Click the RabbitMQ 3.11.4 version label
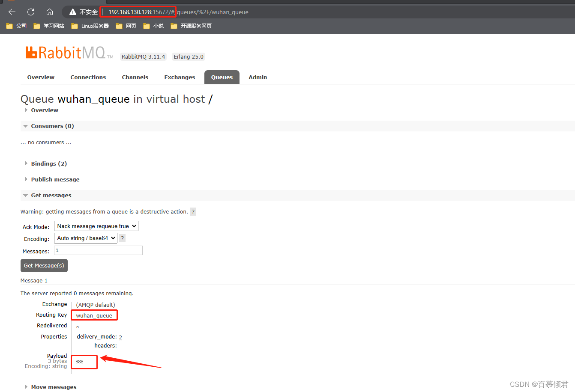Screen dimensions: 575x392 143,57
